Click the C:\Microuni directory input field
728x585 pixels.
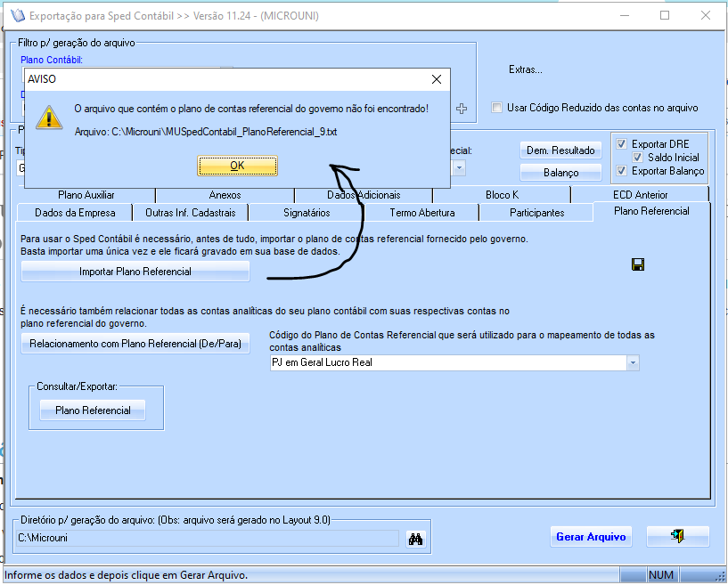[x=208, y=538]
